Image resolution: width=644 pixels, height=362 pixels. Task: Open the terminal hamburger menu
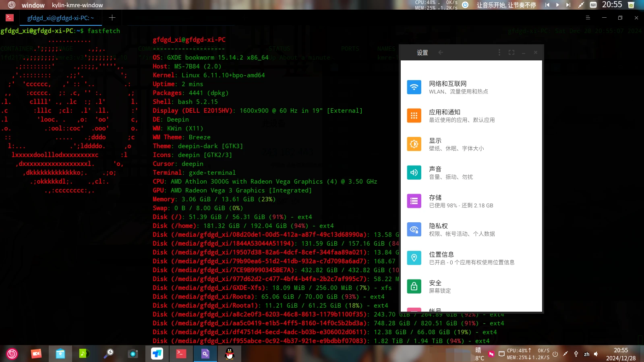point(588,18)
